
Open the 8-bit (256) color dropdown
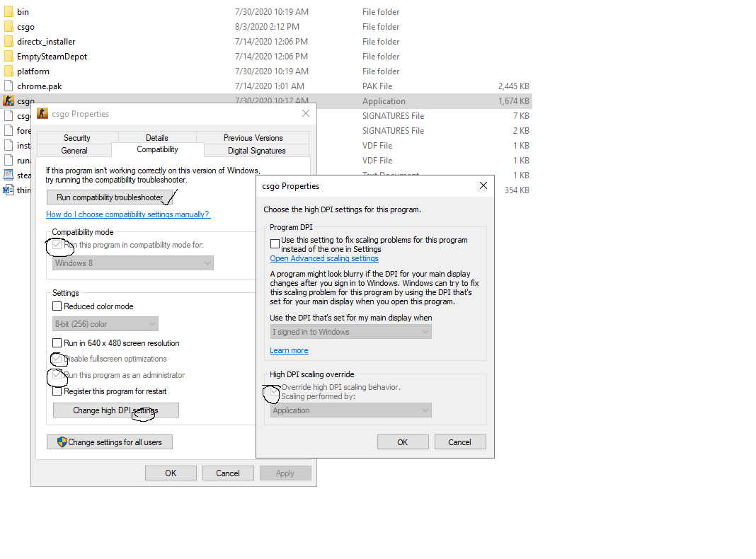click(x=105, y=324)
